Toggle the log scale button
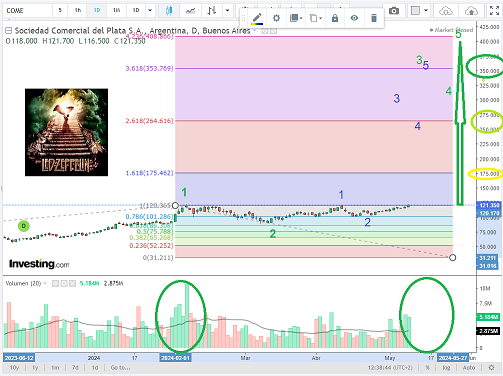503x376 pixels. pyautogui.click(x=446, y=368)
